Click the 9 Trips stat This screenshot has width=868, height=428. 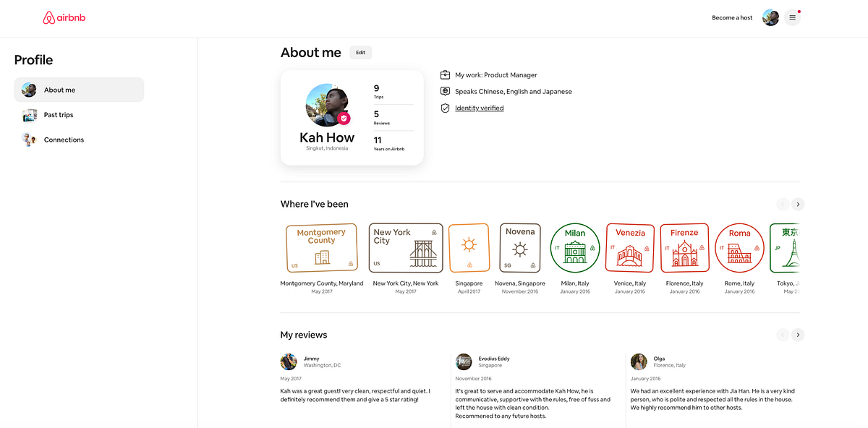click(379, 92)
